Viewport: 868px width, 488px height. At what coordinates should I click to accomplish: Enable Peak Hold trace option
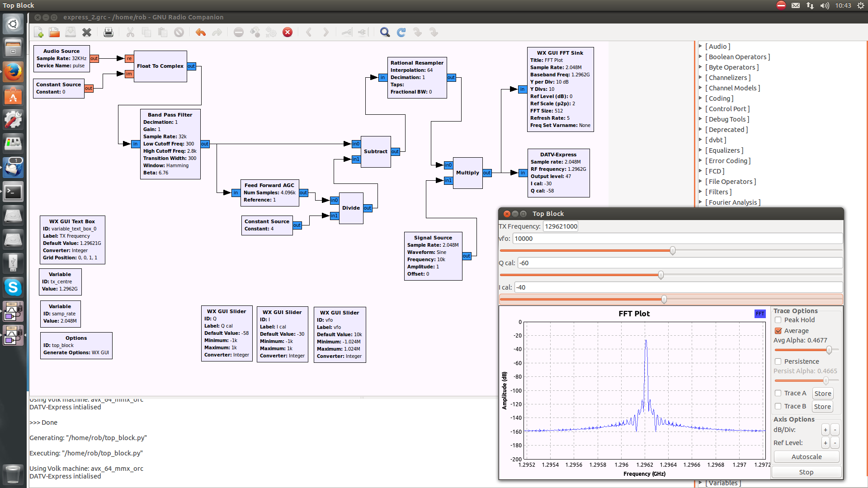click(778, 320)
